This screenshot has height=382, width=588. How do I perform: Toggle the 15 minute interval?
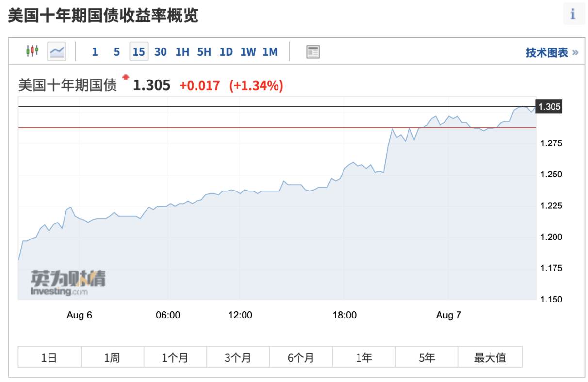(139, 52)
